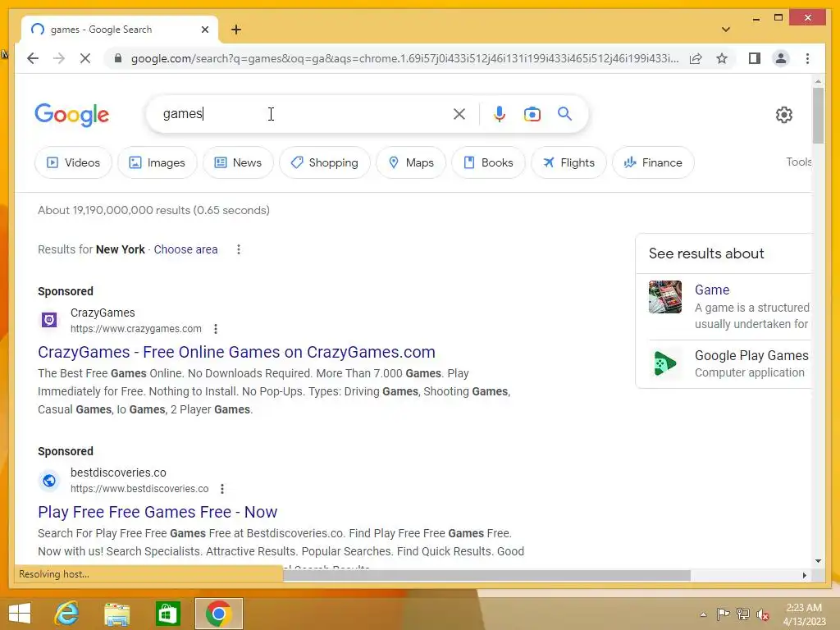Clear the search box text
This screenshot has height=630, width=840.
point(459,114)
